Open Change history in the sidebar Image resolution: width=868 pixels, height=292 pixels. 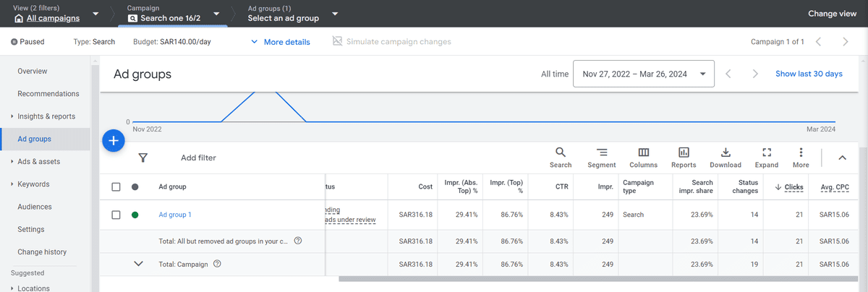pyautogui.click(x=42, y=252)
